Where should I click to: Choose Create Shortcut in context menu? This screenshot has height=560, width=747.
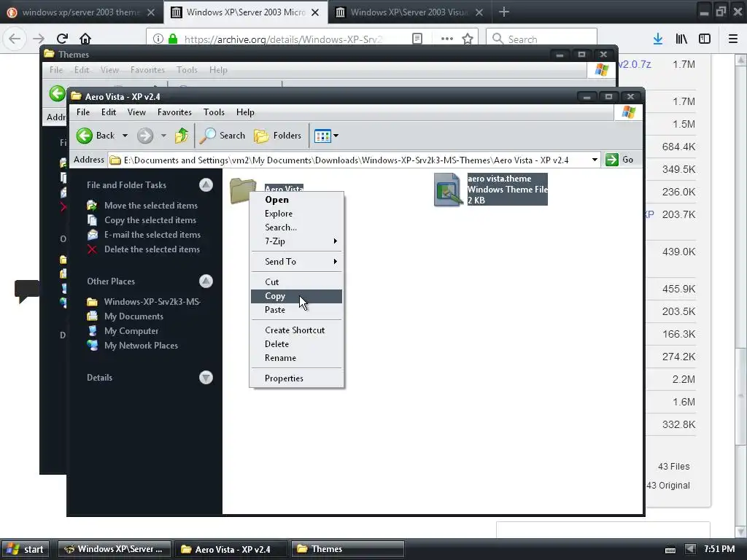coord(296,330)
